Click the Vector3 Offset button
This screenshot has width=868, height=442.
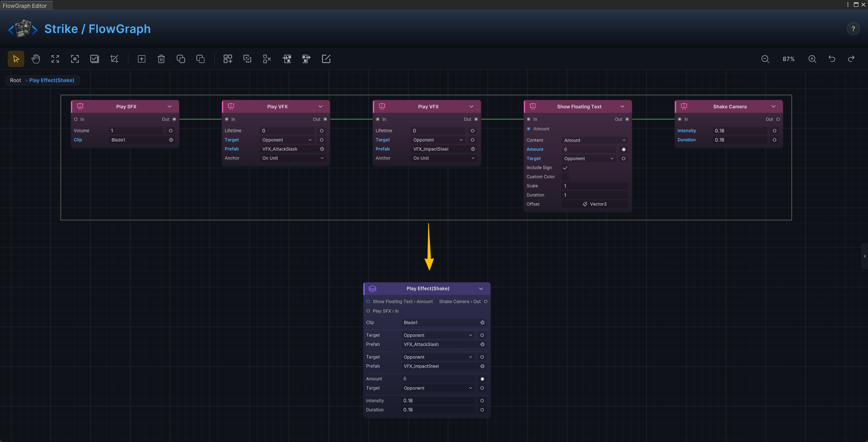(595, 204)
